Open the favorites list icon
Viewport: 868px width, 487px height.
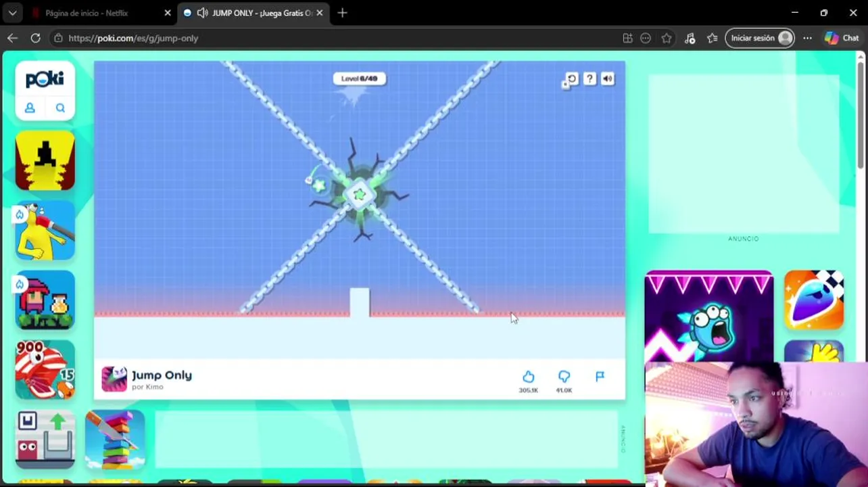[712, 38]
